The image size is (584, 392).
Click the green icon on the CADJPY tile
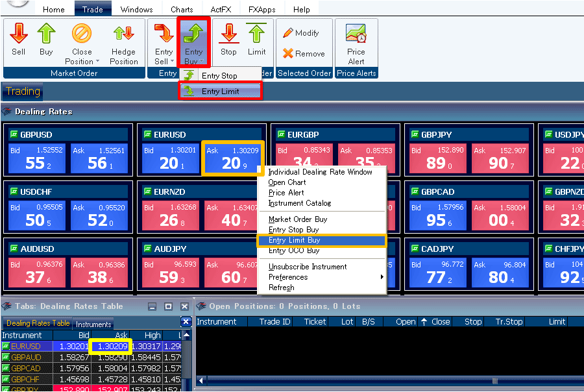coord(415,249)
